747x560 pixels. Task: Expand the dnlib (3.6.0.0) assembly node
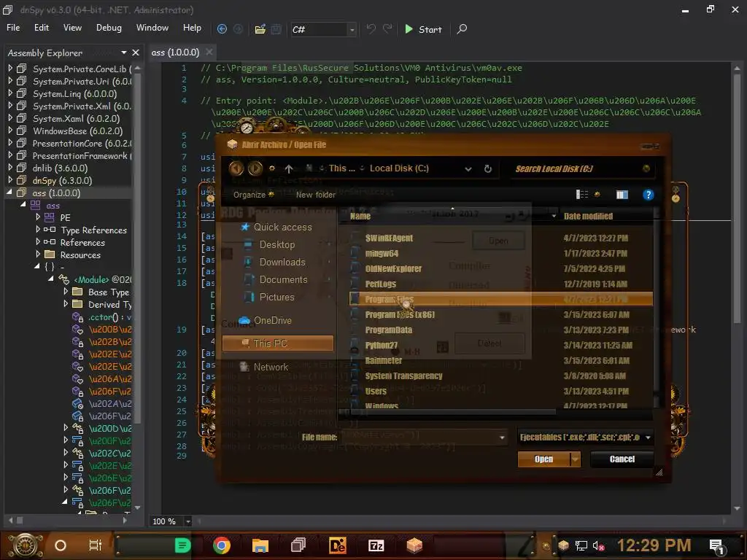[10, 168]
